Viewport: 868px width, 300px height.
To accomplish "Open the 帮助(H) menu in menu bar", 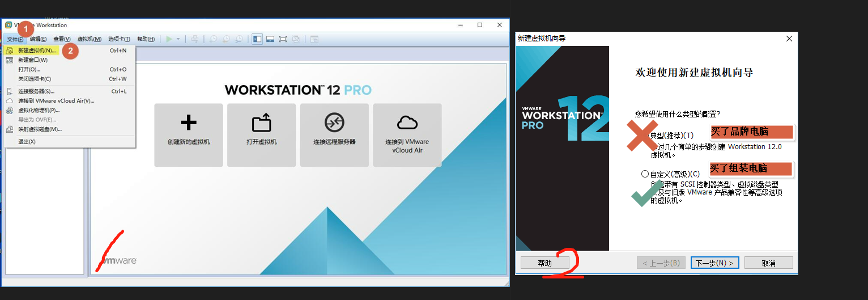I will click(146, 39).
